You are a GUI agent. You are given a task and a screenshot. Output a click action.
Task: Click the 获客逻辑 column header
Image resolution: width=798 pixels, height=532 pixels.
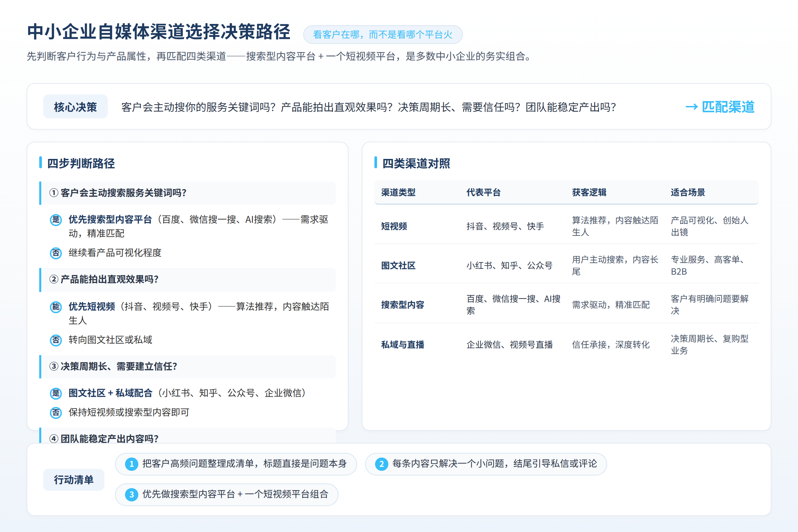click(589, 193)
